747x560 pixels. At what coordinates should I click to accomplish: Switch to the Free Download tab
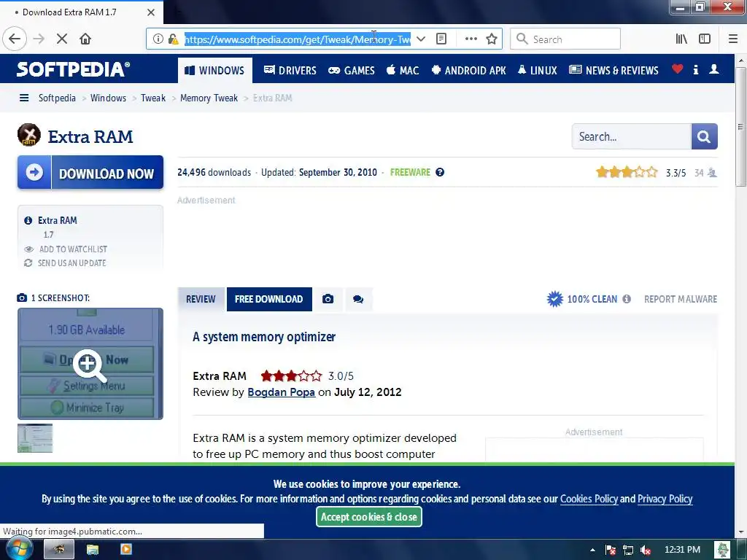269,299
